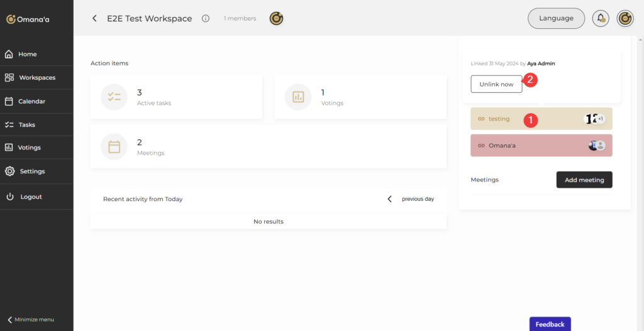Select the testing linked workspace
The image size is (644, 331).
click(499, 119)
